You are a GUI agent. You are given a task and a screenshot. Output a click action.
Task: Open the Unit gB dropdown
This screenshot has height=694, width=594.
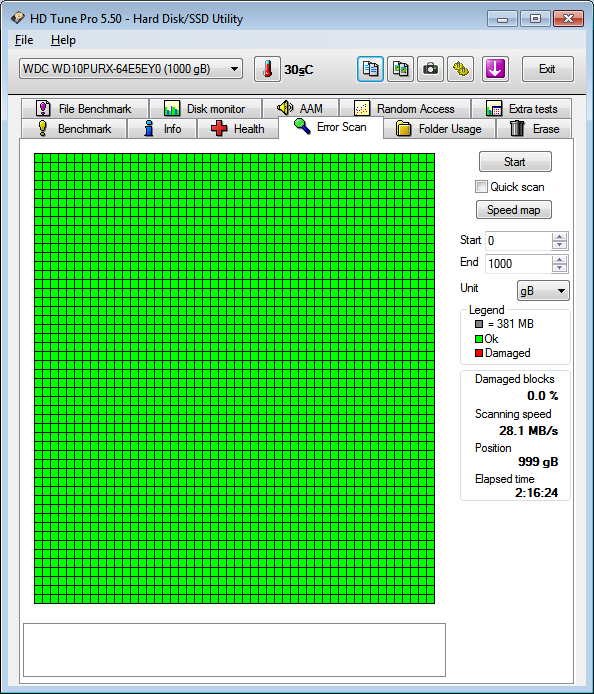click(543, 291)
